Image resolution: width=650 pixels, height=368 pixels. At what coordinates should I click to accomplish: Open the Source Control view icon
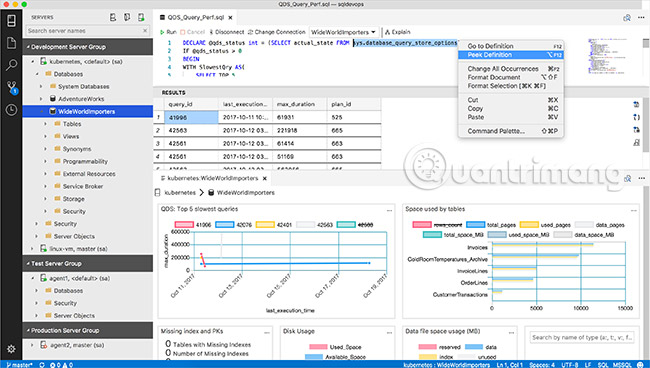[12, 87]
